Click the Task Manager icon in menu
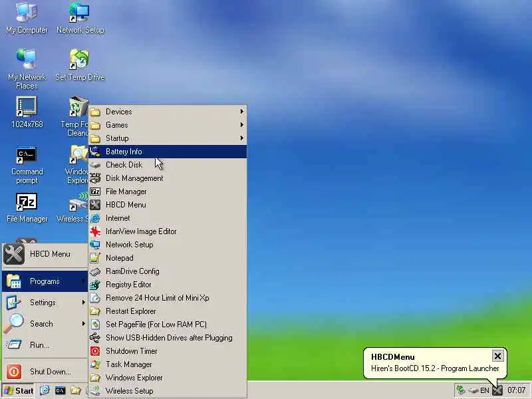This screenshot has height=399, width=532. [95, 364]
